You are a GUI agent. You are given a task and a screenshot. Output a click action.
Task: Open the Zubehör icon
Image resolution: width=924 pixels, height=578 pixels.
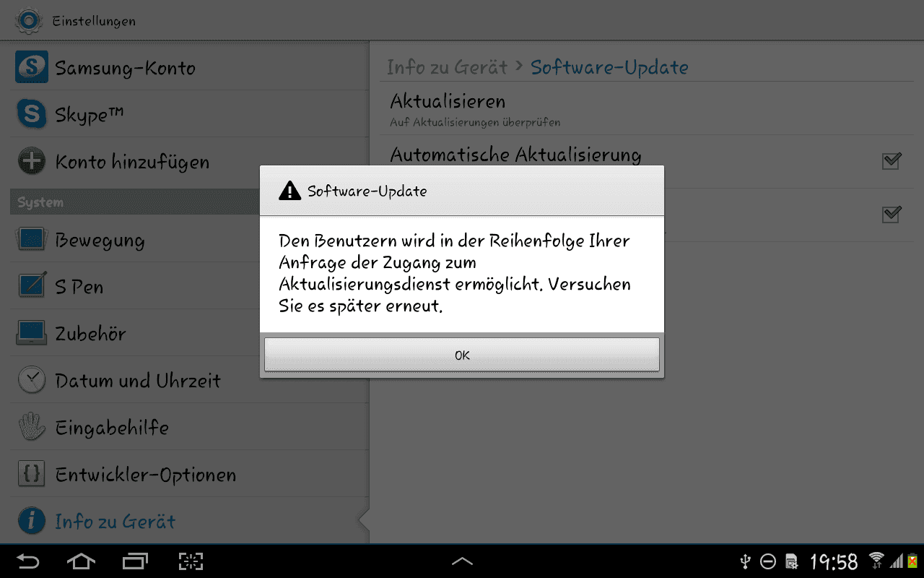pos(31,333)
